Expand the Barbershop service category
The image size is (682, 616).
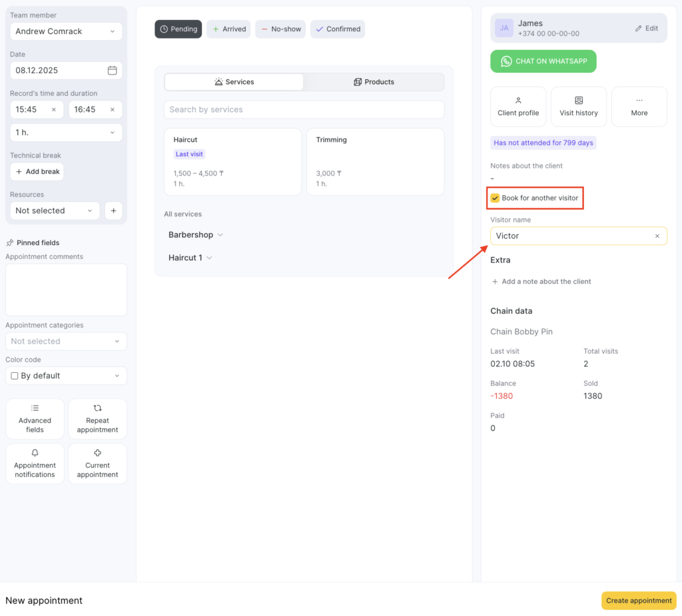(x=196, y=235)
